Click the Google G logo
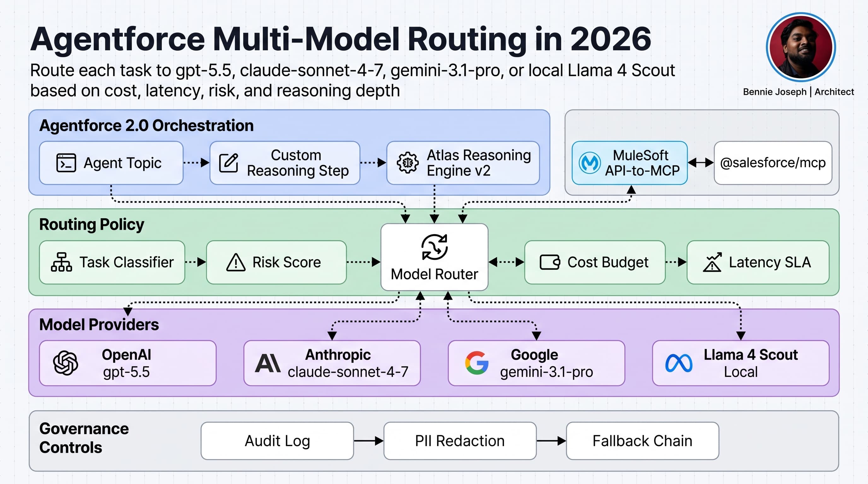 477,363
